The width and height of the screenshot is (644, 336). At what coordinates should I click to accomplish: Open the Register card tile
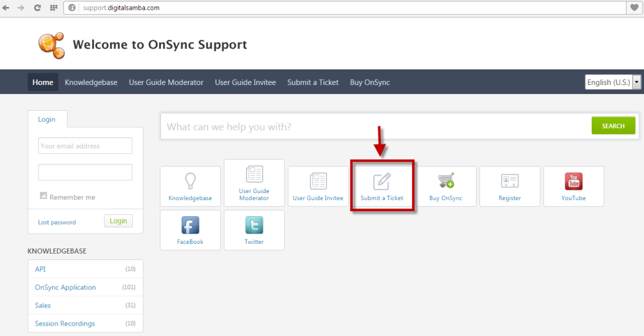pyautogui.click(x=509, y=186)
